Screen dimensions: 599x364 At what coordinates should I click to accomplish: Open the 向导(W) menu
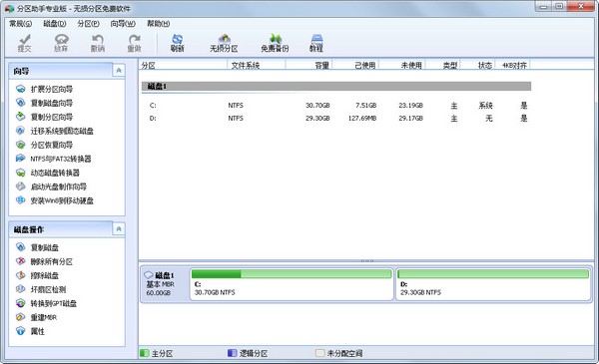123,24
